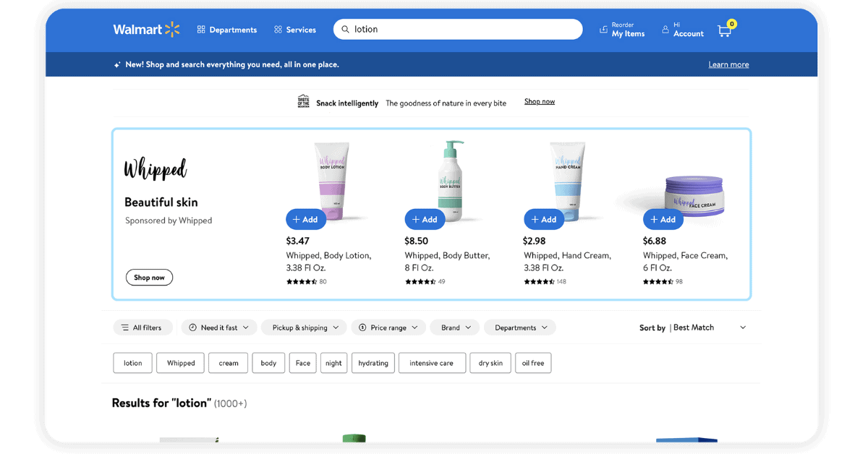The height and width of the screenshot is (454, 868).
Task: Open the Whipped, Hand Cream title link
Action: [x=567, y=262]
